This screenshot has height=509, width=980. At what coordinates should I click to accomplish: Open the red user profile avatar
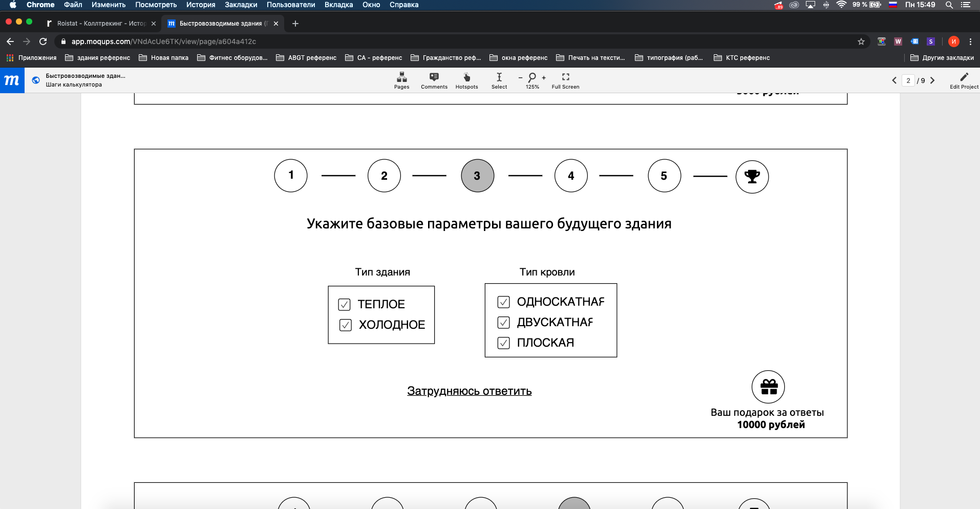pos(953,41)
